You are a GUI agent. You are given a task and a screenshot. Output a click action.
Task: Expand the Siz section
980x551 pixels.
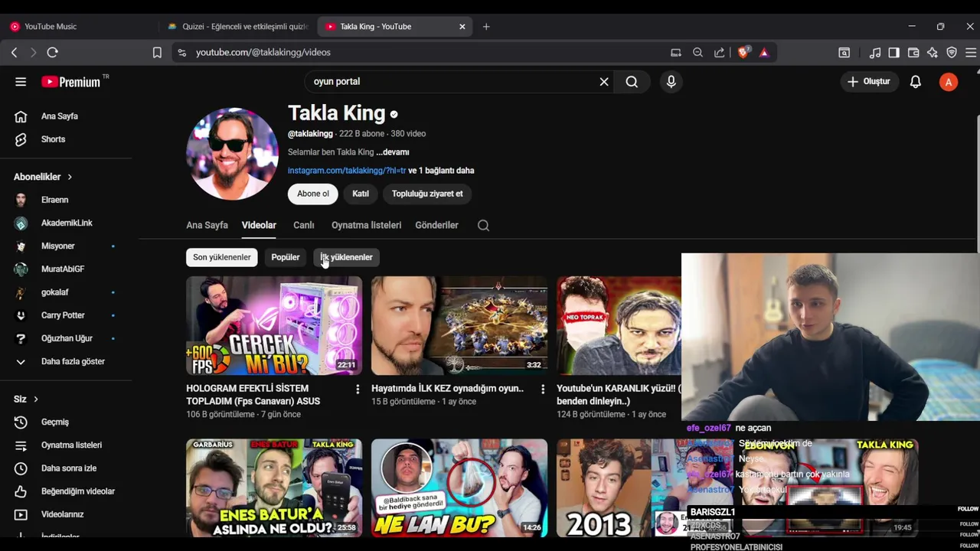point(26,399)
